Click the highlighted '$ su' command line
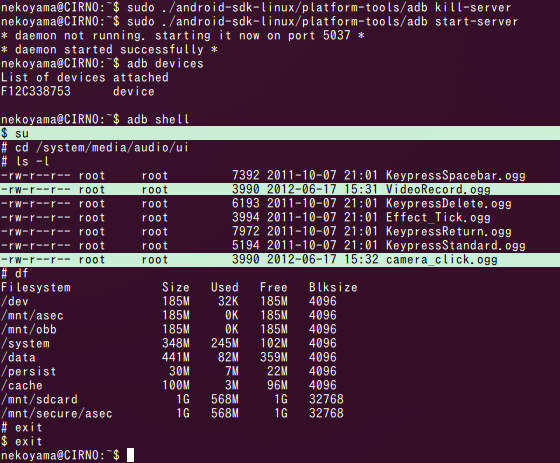This screenshot has height=463, width=560. [x=280, y=133]
